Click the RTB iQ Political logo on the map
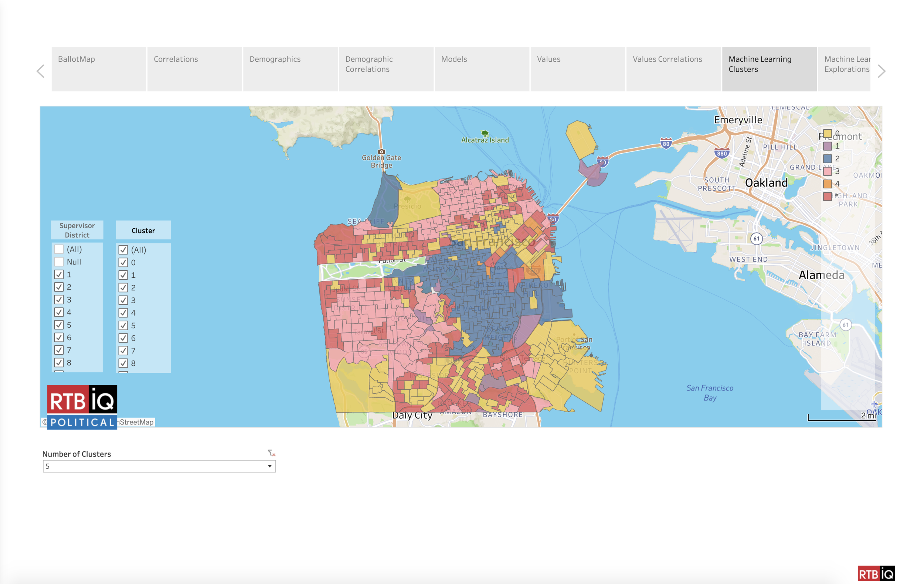This screenshot has height=584, width=924. [x=82, y=406]
